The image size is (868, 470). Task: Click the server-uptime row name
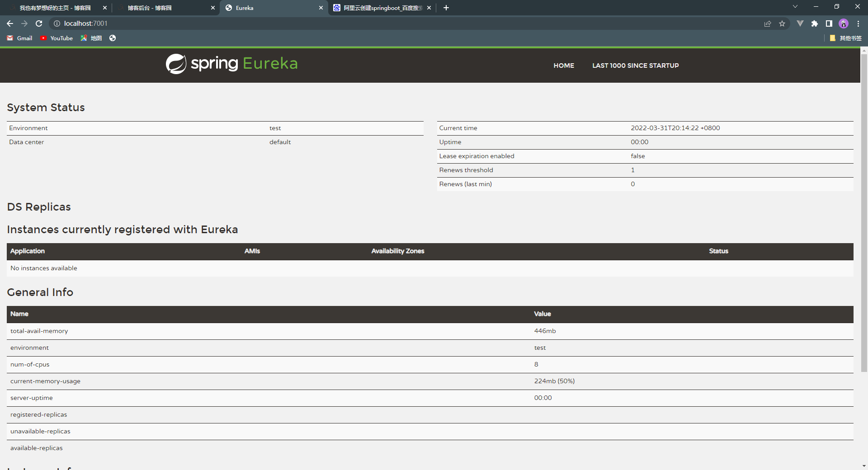[32, 398]
